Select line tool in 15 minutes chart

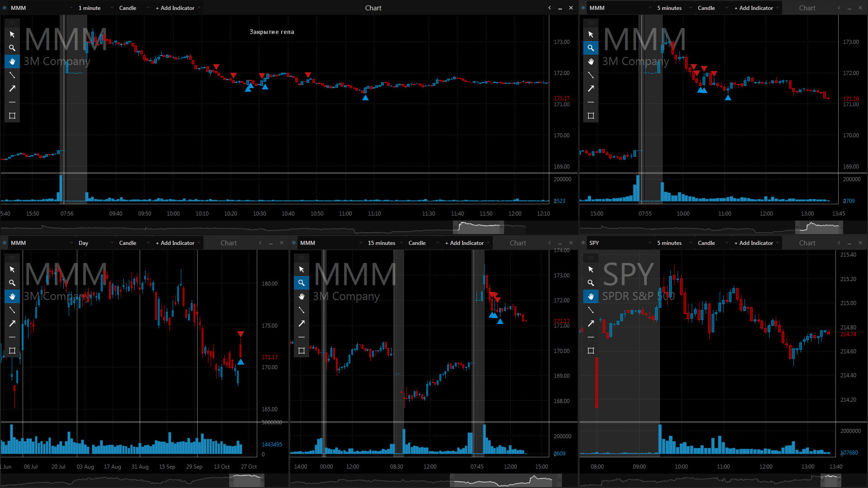coord(302,310)
